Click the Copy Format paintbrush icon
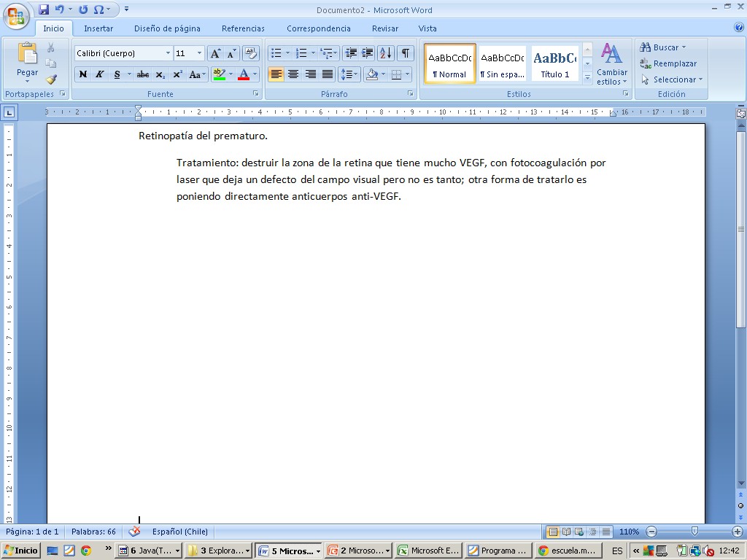The width and height of the screenshot is (747, 560). point(51,79)
